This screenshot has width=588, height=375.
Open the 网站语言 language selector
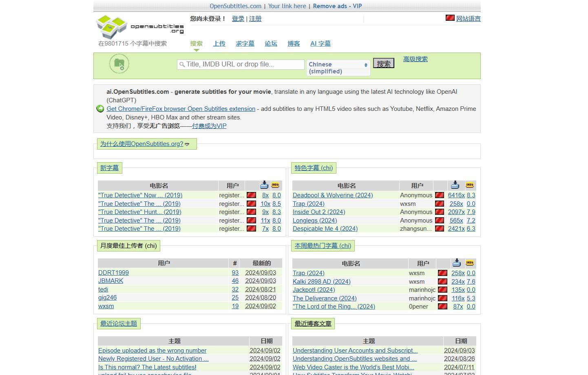[468, 19]
